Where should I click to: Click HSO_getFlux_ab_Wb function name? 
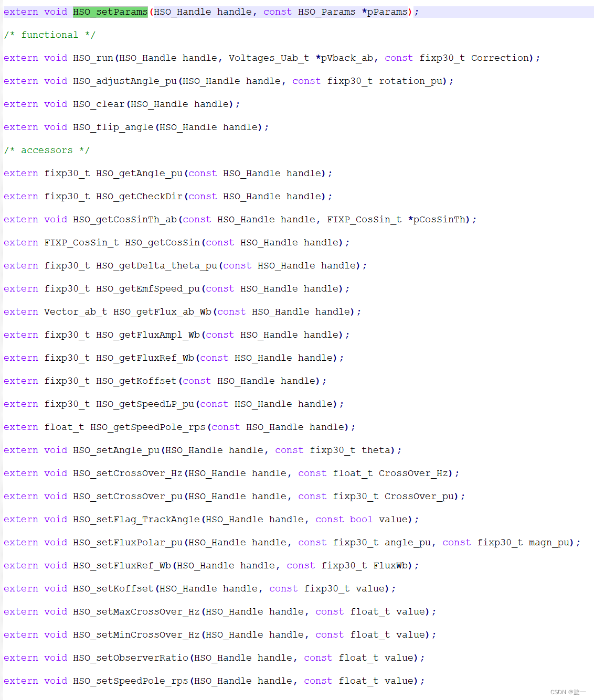coord(163,311)
